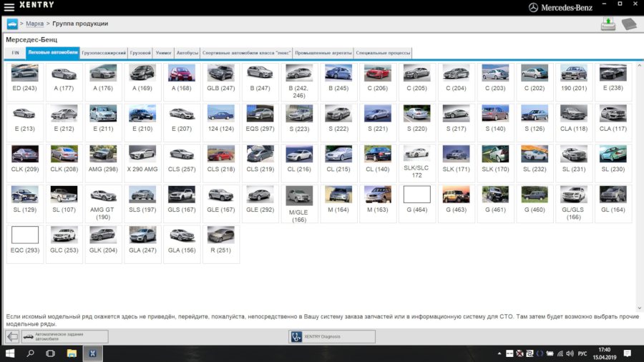Select the EQS (297) model
Viewport: 644px width, 362px height.
(x=260, y=122)
